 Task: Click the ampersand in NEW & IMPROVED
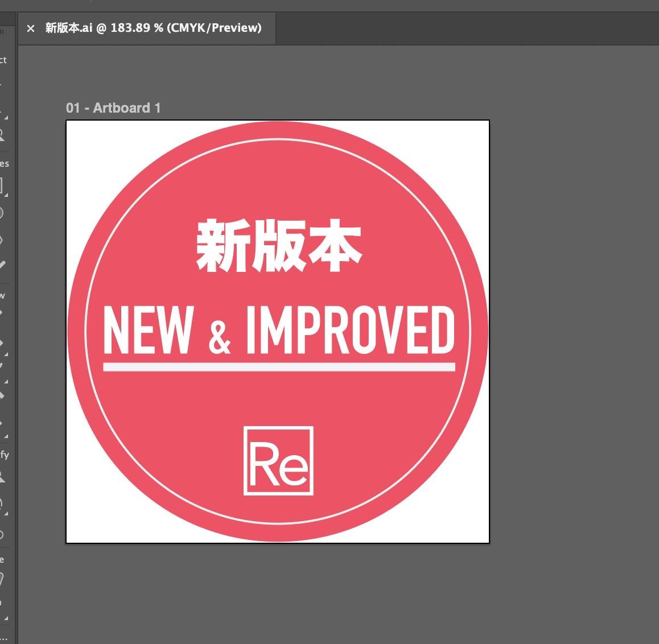(x=220, y=338)
